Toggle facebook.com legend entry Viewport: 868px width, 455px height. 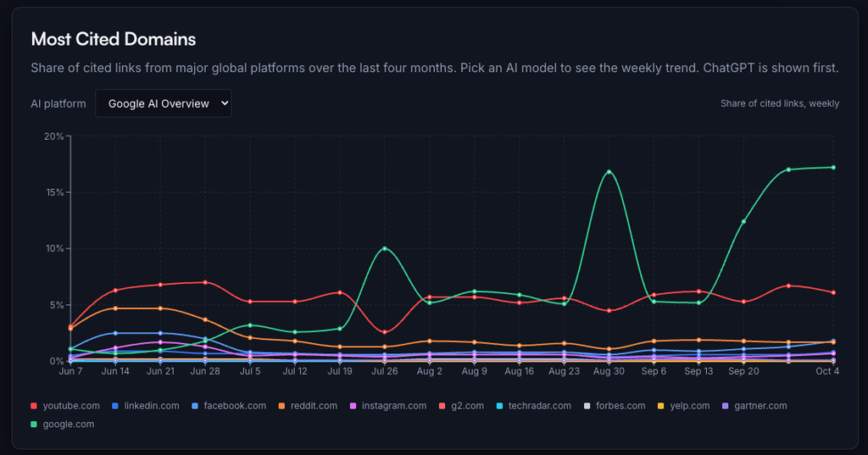pyautogui.click(x=229, y=406)
